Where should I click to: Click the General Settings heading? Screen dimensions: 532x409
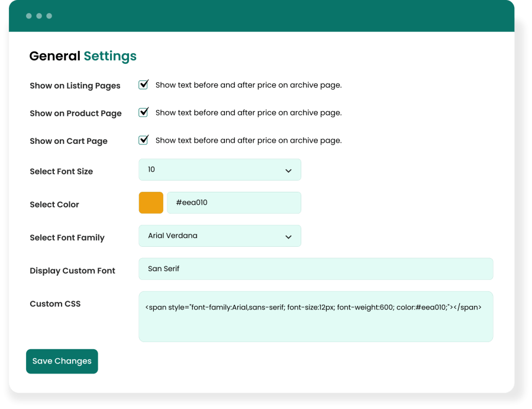(x=83, y=56)
